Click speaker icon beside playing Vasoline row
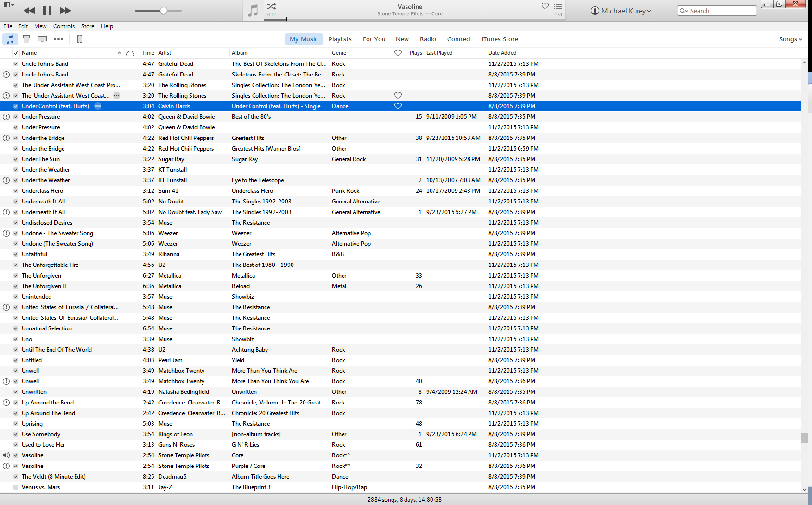 point(6,455)
